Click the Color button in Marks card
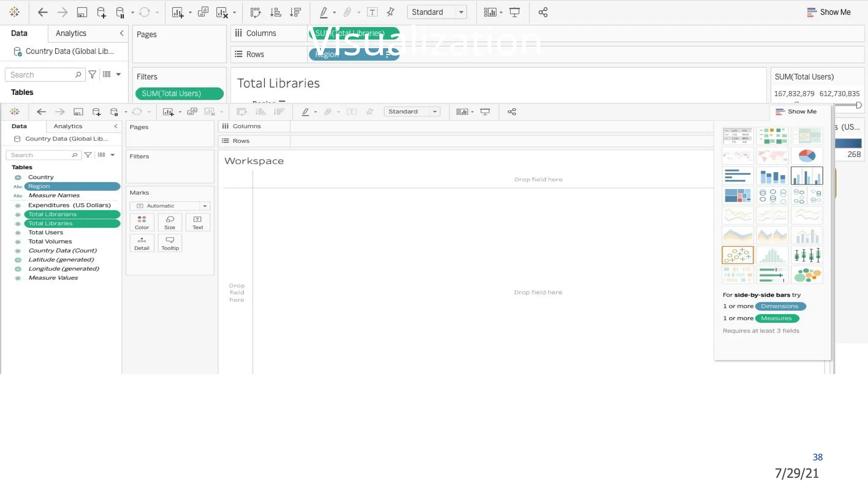 142,222
